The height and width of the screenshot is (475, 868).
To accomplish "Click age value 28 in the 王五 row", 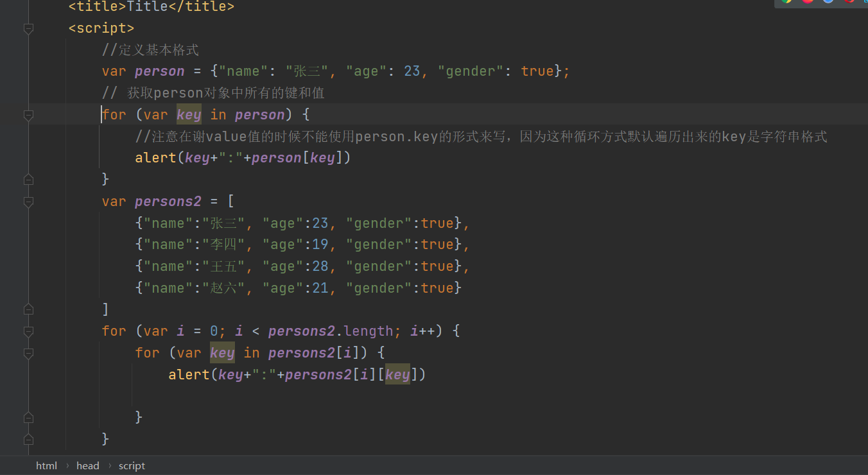I will click(320, 266).
